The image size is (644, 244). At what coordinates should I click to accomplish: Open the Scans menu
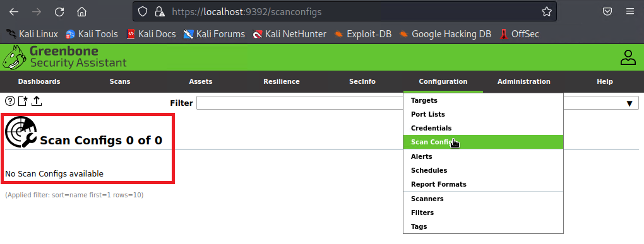[x=120, y=81]
